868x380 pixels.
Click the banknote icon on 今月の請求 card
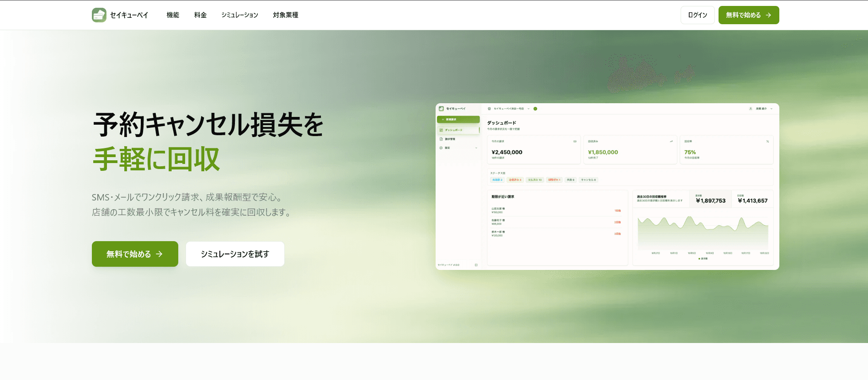click(575, 141)
